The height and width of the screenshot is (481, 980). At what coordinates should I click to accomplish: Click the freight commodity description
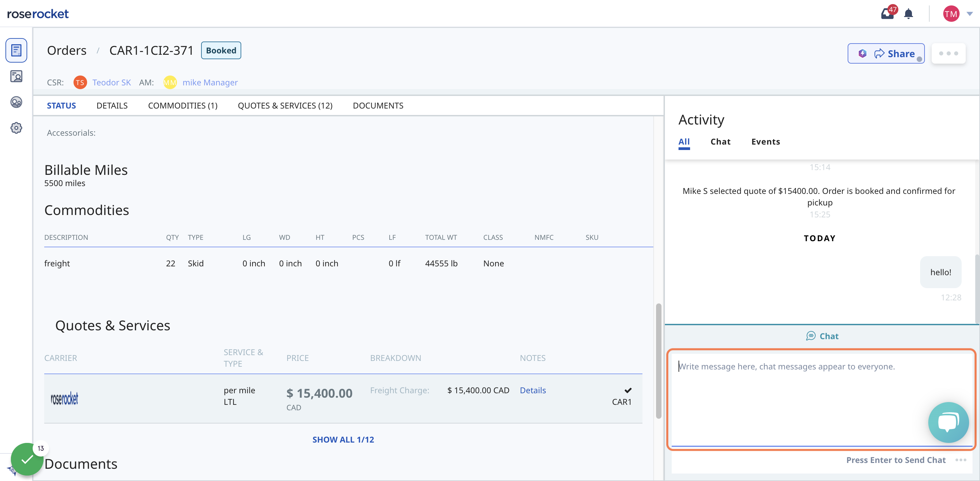tap(57, 264)
